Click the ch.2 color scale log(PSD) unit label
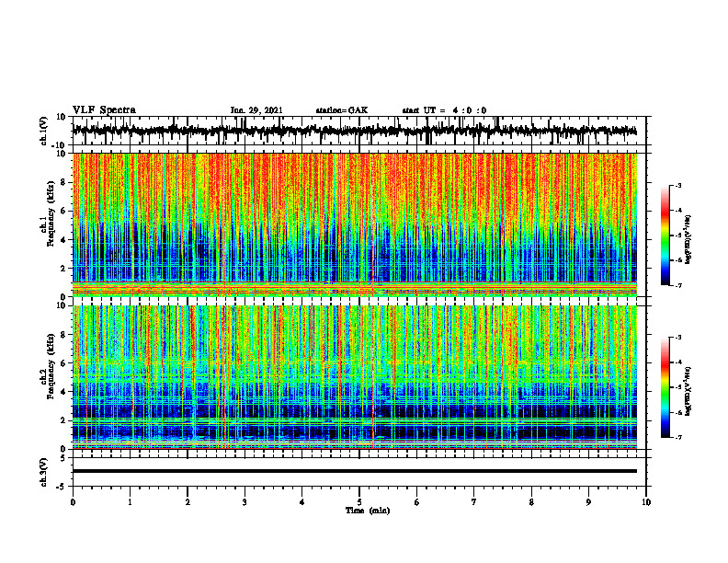The width and height of the screenshot is (728, 563). (x=688, y=390)
